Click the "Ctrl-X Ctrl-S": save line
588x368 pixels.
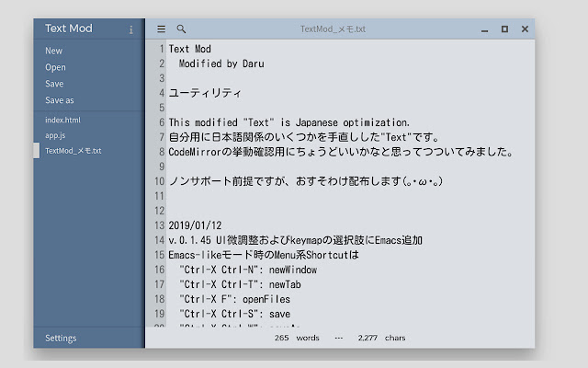pyautogui.click(x=235, y=314)
